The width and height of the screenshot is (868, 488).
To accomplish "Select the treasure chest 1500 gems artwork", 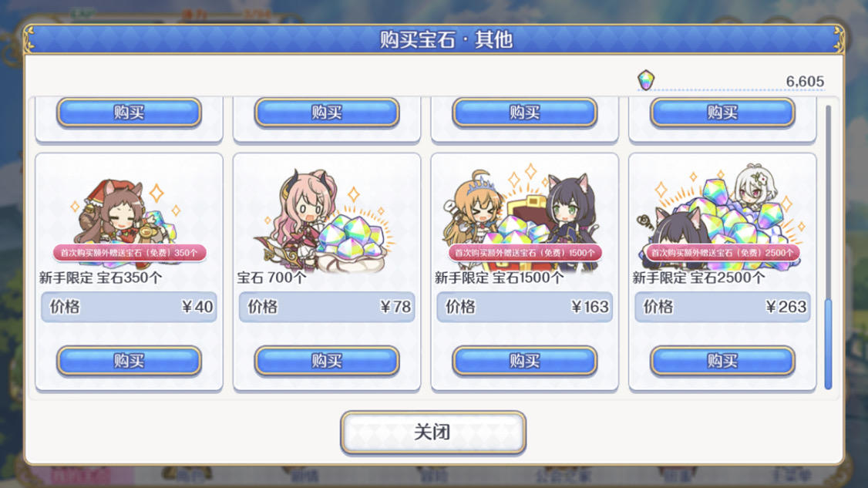I will click(524, 220).
